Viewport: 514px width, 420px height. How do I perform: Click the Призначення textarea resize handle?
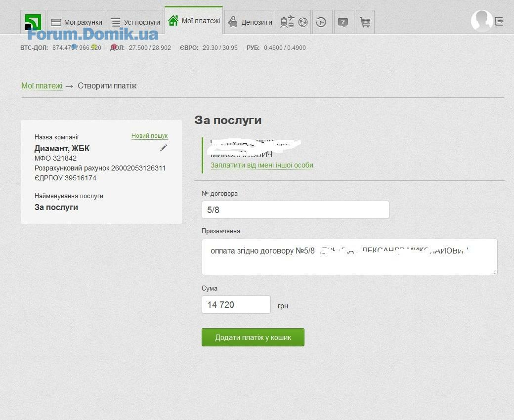point(495,272)
